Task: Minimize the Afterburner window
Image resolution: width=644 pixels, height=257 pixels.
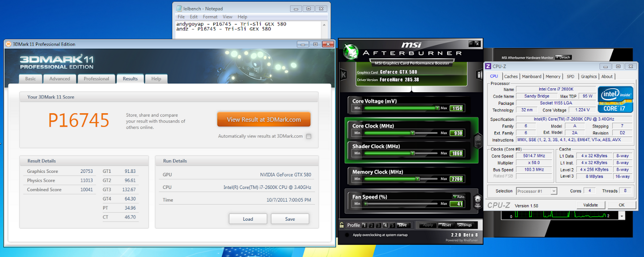Action: click(x=471, y=43)
